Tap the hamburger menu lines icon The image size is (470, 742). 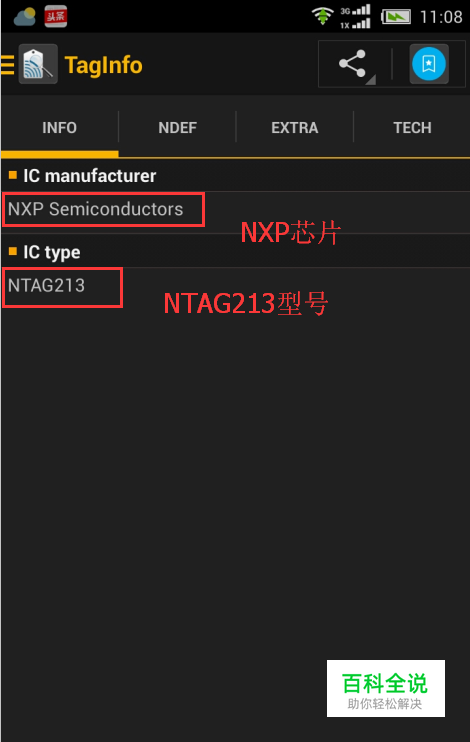pos(7,65)
